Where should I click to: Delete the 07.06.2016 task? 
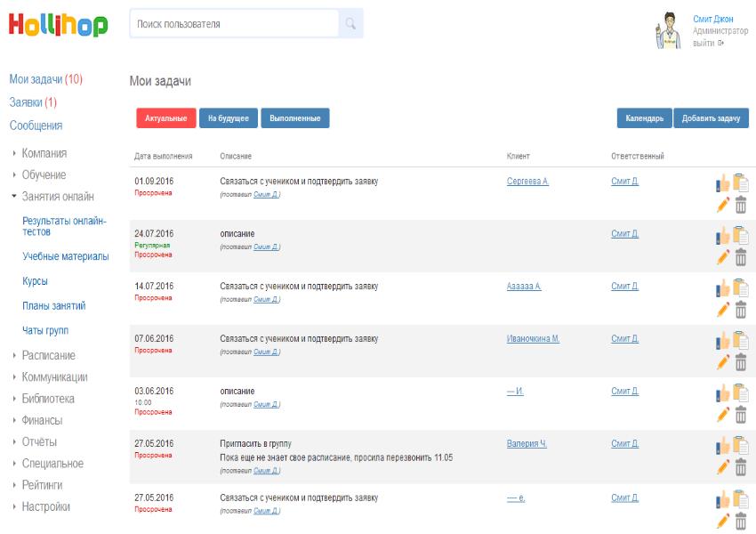(x=741, y=362)
